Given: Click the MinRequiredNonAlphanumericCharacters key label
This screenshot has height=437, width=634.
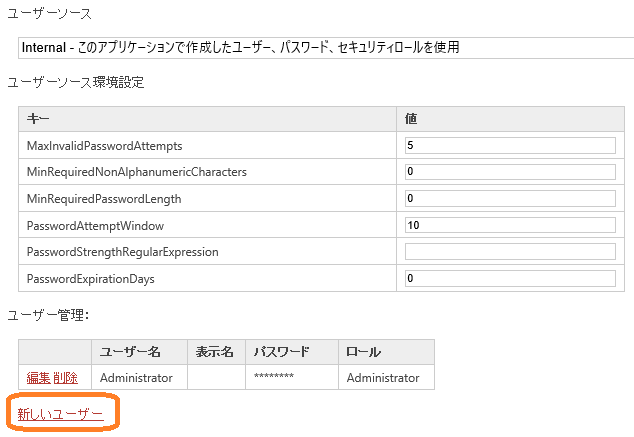Looking at the screenshot, I should point(137,172).
